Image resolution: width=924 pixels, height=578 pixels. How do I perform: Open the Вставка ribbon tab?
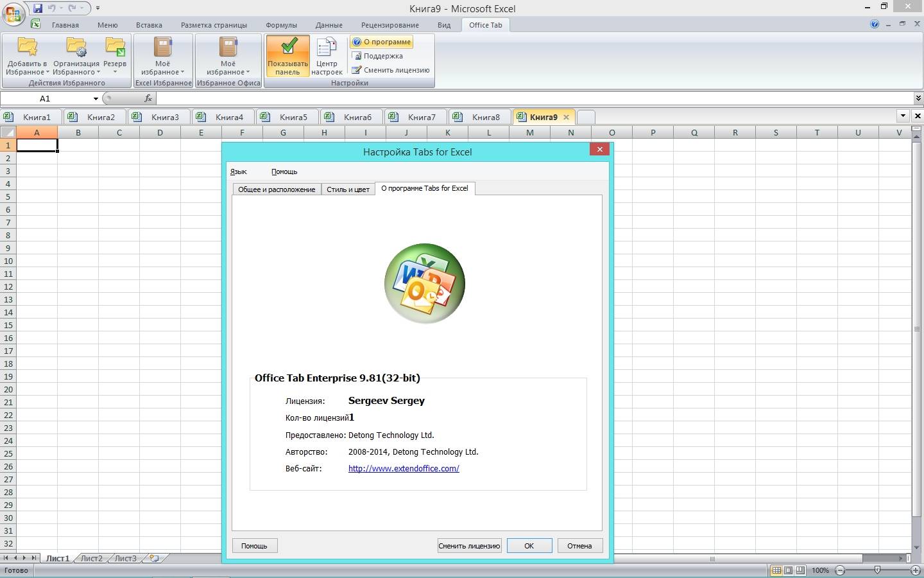tap(149, 25)
